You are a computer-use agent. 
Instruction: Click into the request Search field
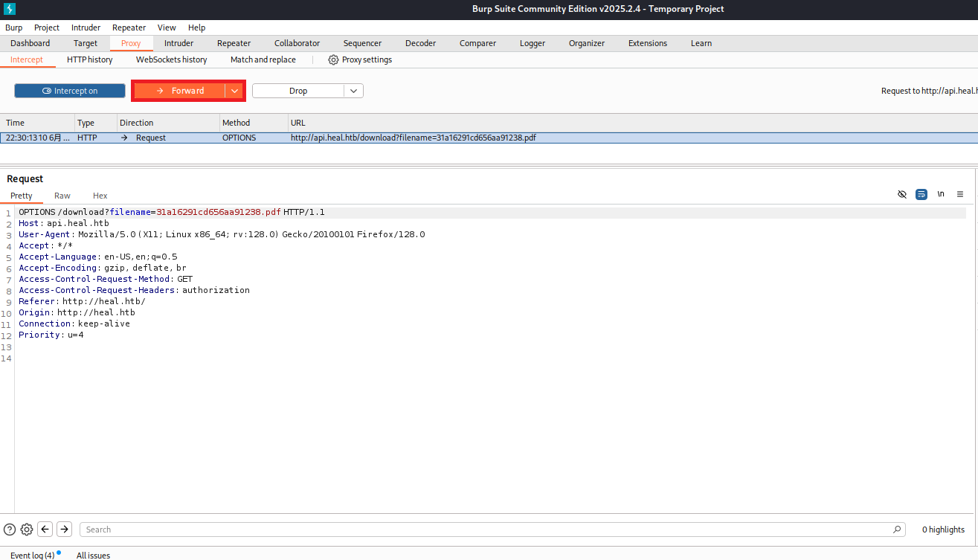483,530
